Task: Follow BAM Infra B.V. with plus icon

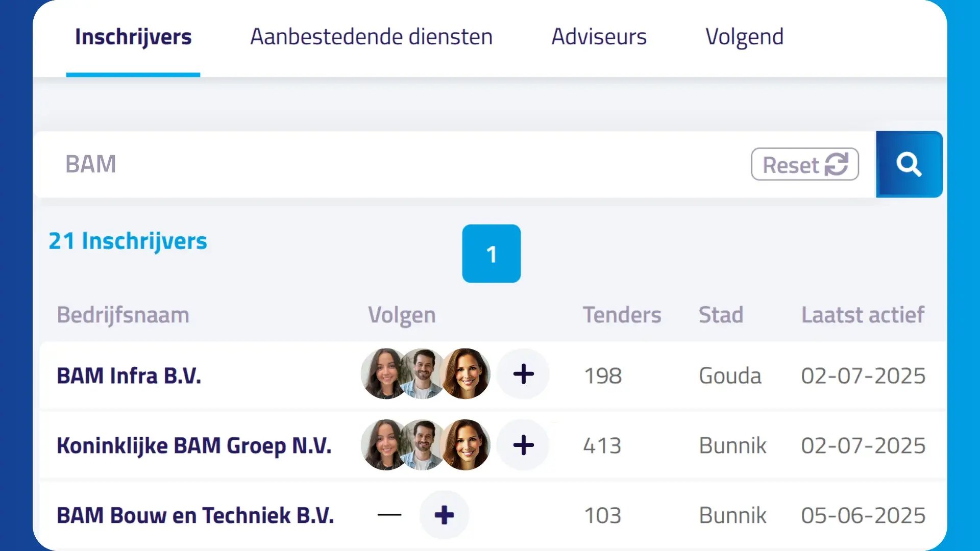Action: coord(523,374)
